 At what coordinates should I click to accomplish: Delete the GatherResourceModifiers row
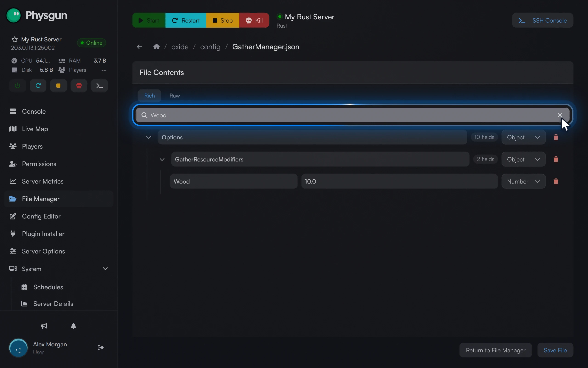pyautogui.click(x=556, y=159)
